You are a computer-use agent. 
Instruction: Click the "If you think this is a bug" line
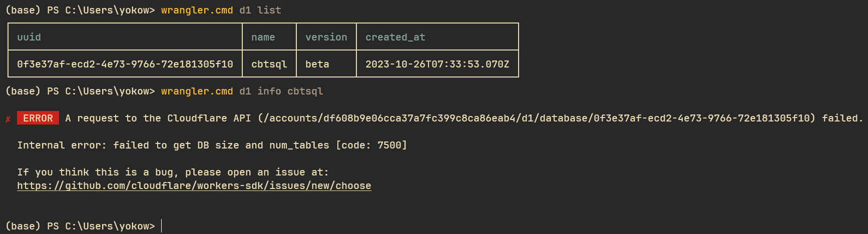click(x=173, y=172)
